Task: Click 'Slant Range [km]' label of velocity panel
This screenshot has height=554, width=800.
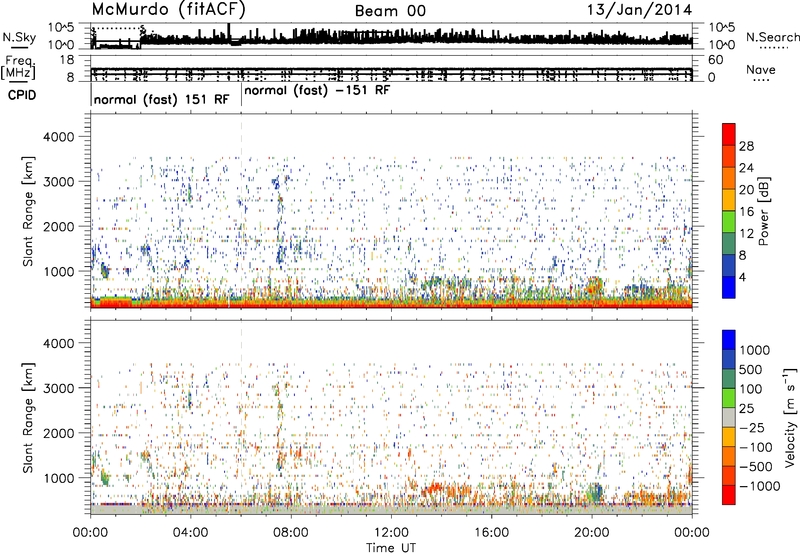Action: [28, 417]
